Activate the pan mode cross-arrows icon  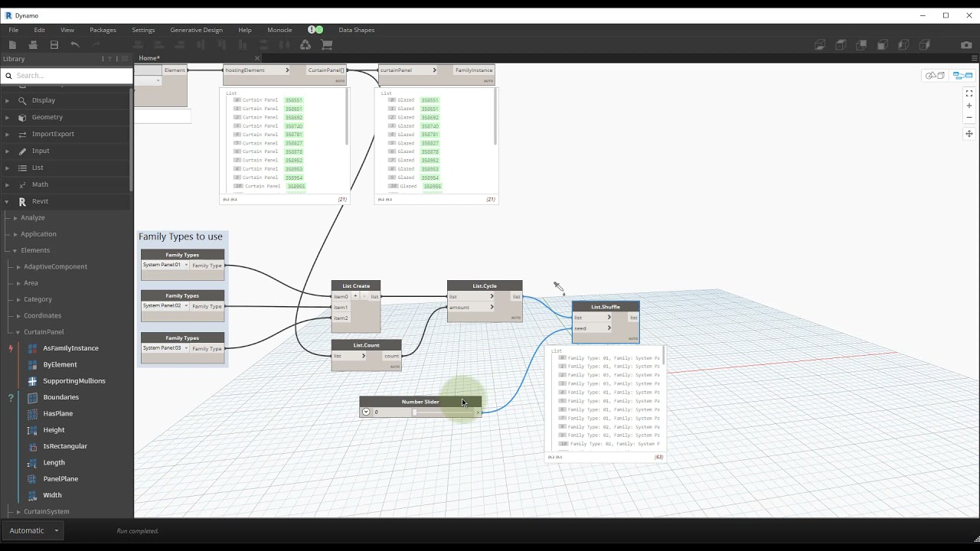tap(969, 134)
